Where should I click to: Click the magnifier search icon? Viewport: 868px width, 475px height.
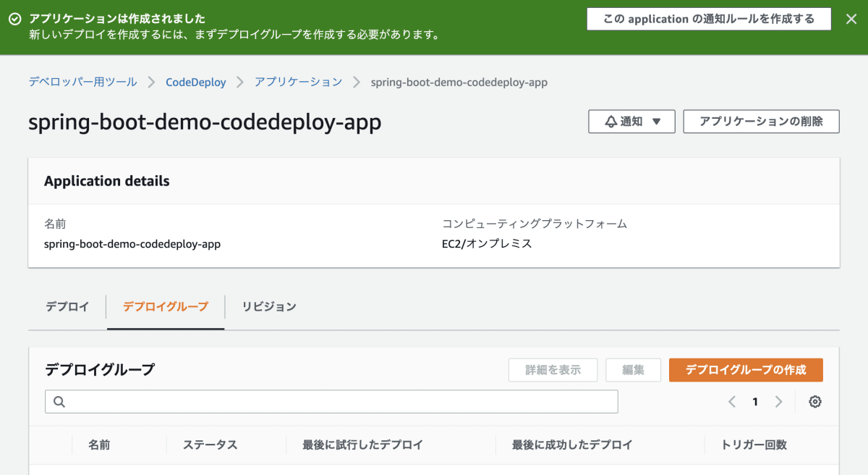pyautogui.click(x=60, y=402)
